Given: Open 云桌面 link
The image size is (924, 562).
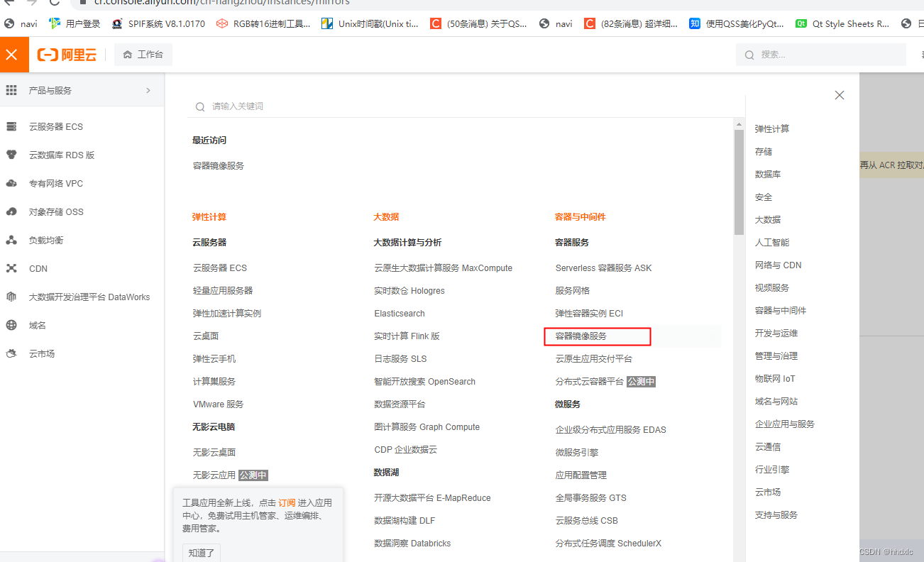Looking at the screenshot, I should pyautogui.click(x=206, y=336).
